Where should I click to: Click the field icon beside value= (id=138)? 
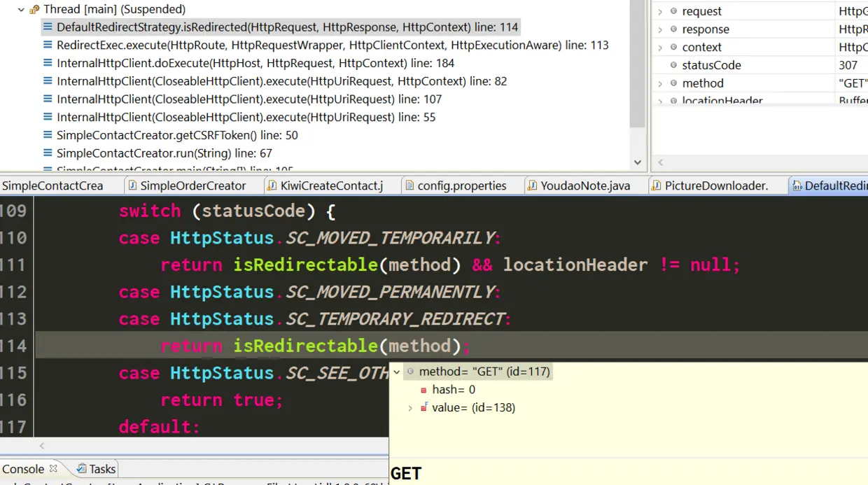[424, 407]
